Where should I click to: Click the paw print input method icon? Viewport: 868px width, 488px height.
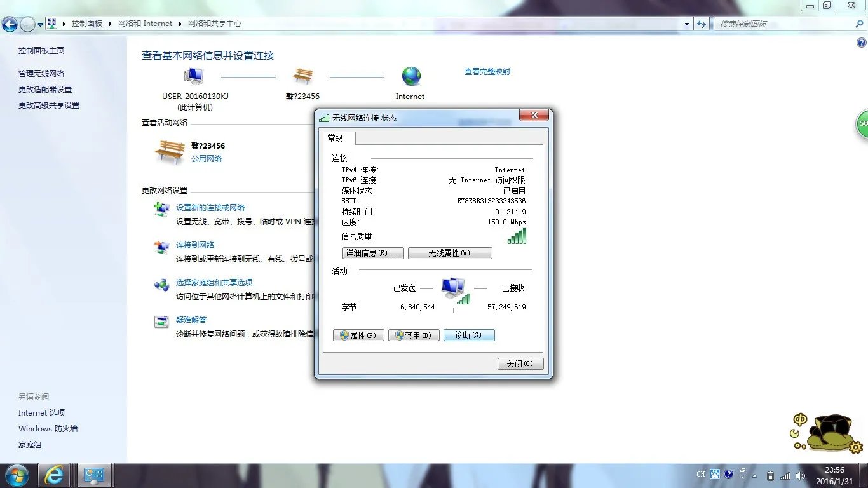point(715,475)
